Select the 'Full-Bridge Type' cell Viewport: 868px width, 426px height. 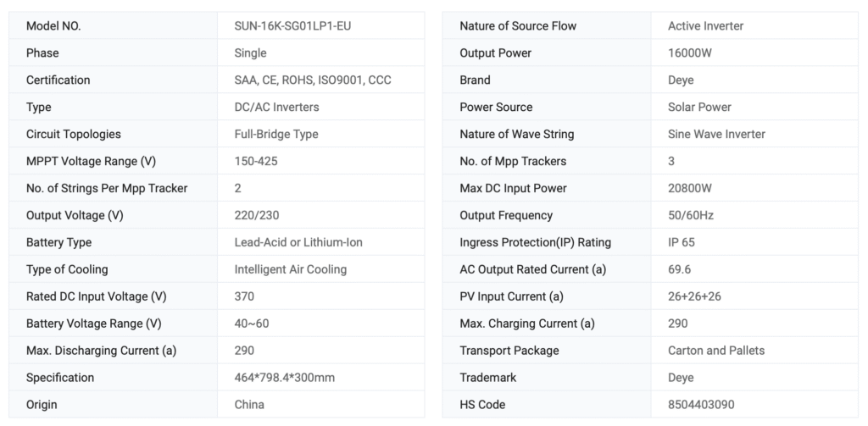[x=275, y=135]
